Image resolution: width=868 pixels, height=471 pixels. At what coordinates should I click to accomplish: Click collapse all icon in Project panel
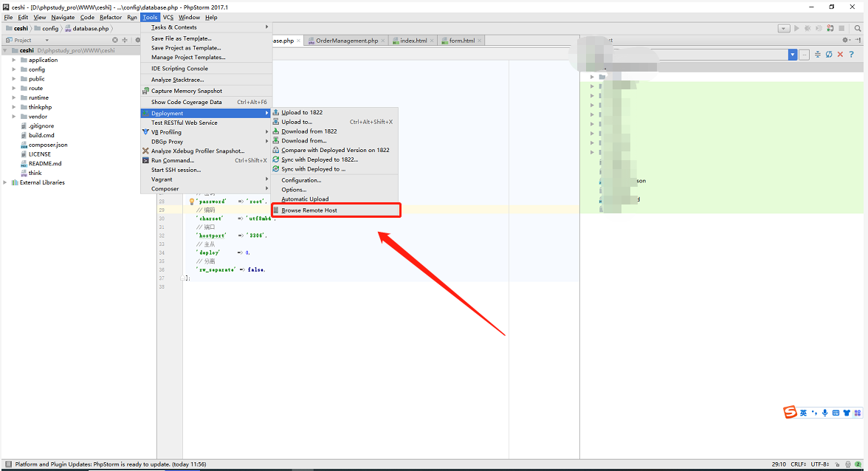[125, 40]
